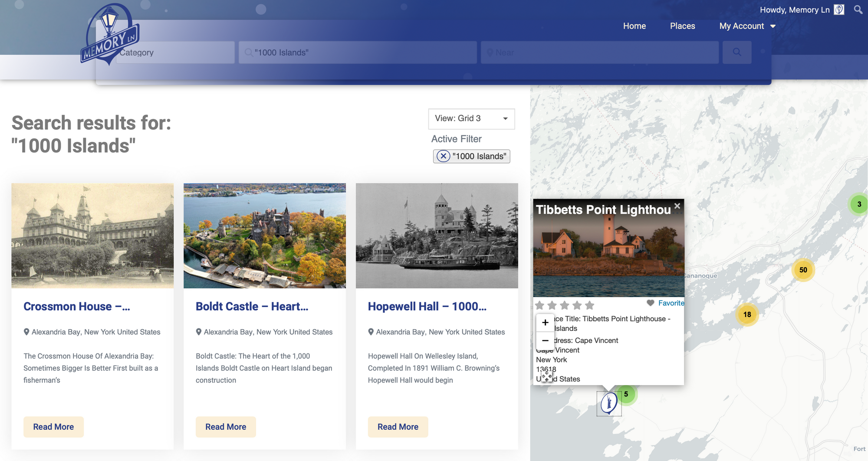Click Read More on Hopewell Hall card
This screenshot has height=461, width=868.
[398, 427]
